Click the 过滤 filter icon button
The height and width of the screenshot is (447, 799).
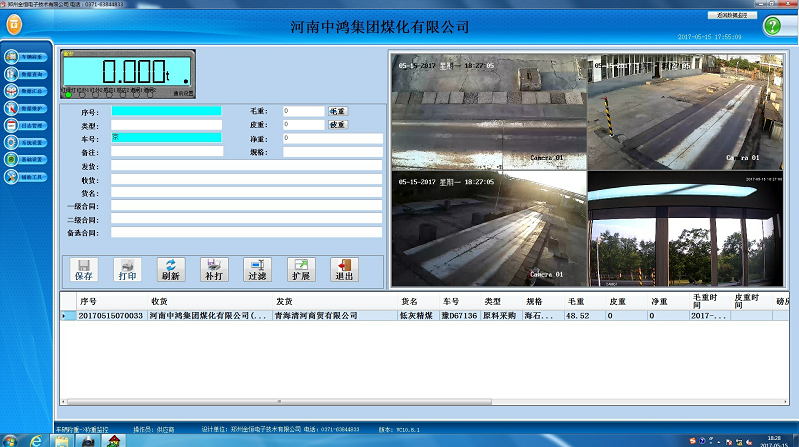point(257,269)
